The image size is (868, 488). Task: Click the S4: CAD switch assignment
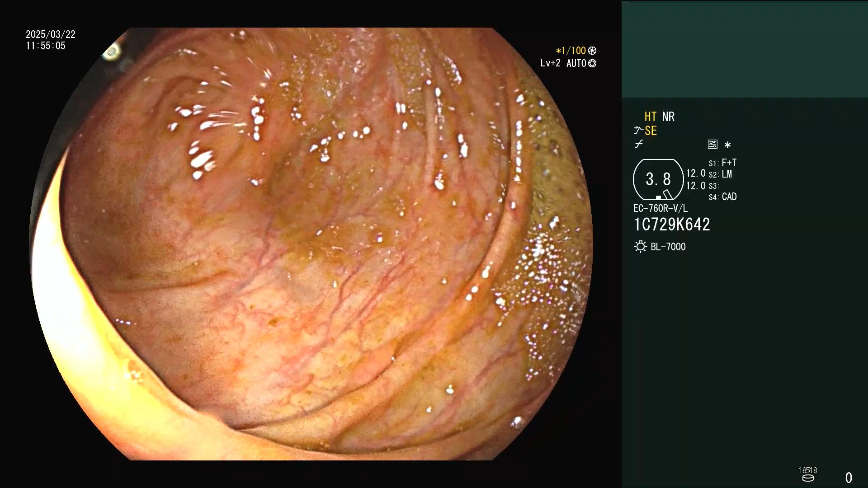[x=722, y=197]
